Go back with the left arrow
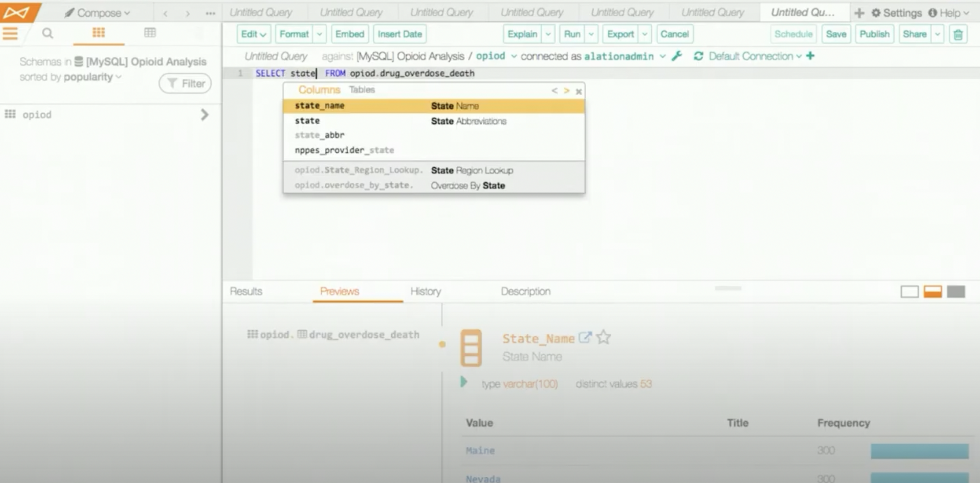This screenshot has width=980, height=483. point(166,14)
